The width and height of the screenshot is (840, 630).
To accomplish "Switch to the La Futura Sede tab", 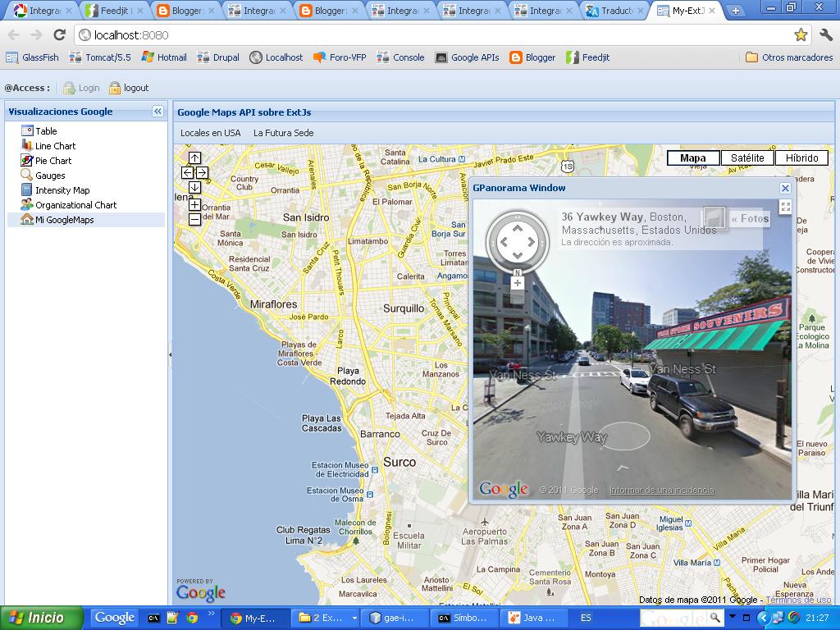I will 285,132.
